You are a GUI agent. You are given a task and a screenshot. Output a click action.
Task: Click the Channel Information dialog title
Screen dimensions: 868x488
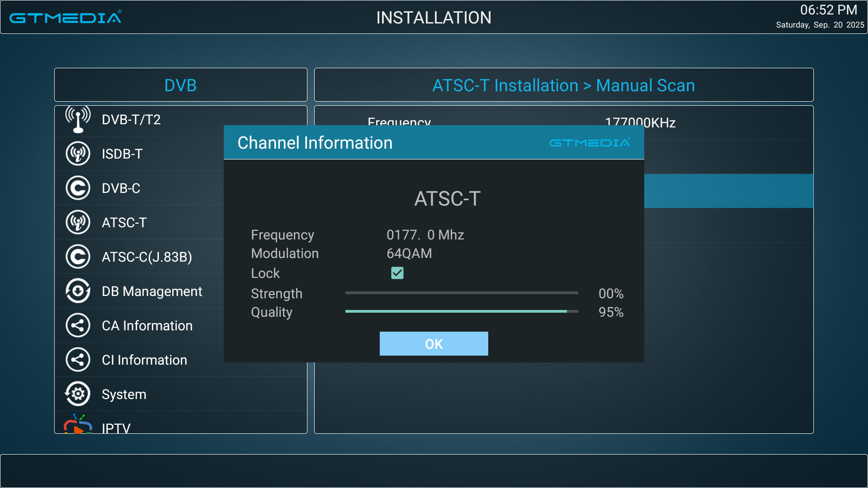click(x=315, y=143)
